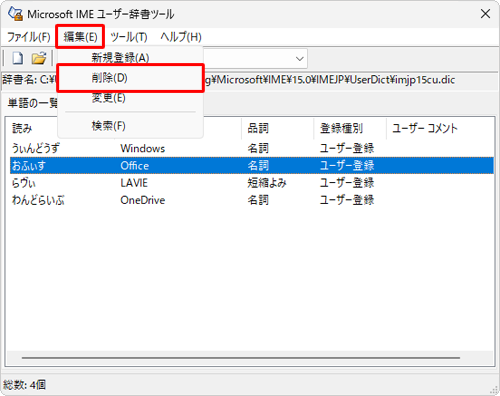Click the 総数: 4個 status bar text
This screenshot has height=396, width=500.
24,385
